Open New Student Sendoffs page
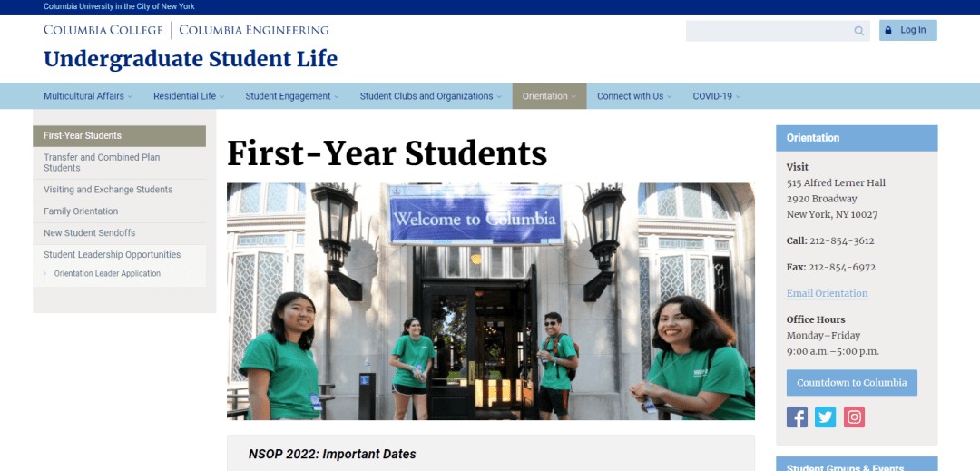 click(x=120, y=233)
